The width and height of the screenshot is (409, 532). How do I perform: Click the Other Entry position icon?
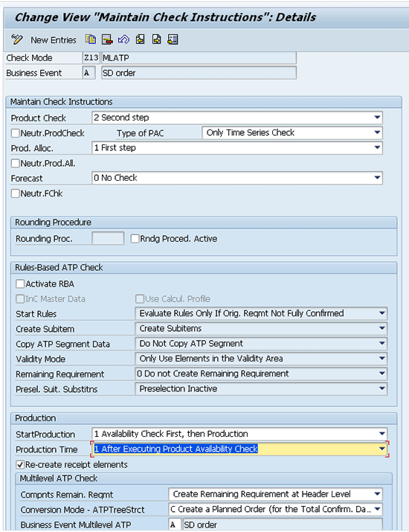[x=173, y=39]
